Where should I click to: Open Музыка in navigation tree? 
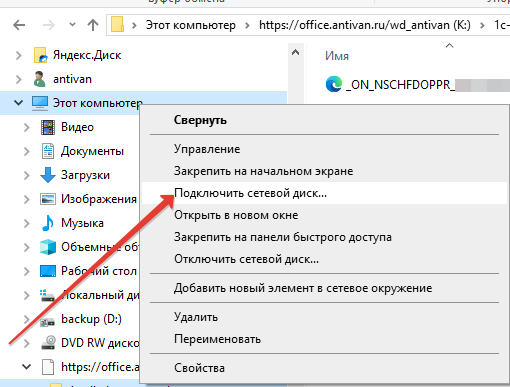point(82,223)
